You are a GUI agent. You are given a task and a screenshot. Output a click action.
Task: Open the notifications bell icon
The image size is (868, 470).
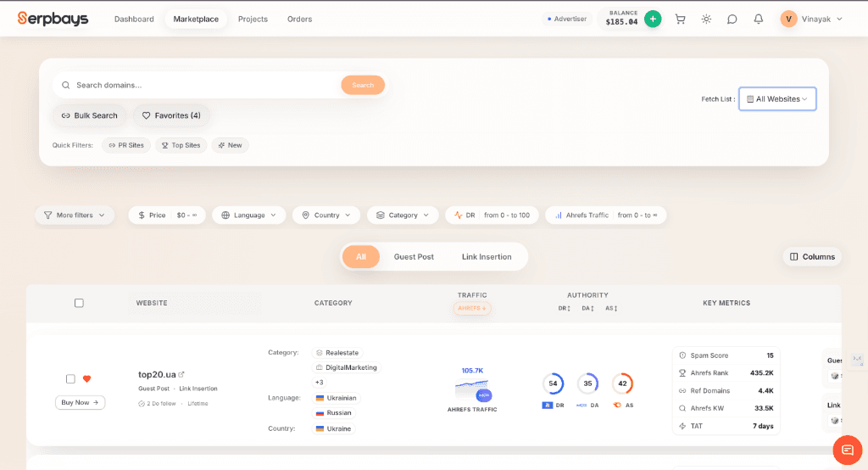(x=759, y=19)
